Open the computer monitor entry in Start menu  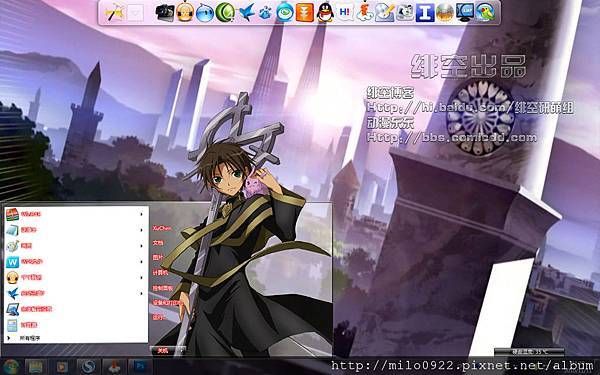point(76,309)
